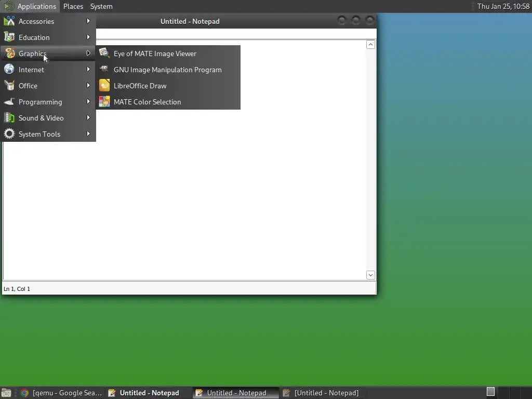
Task: Click the Internet globe icon
Action: tap(9, 69)
